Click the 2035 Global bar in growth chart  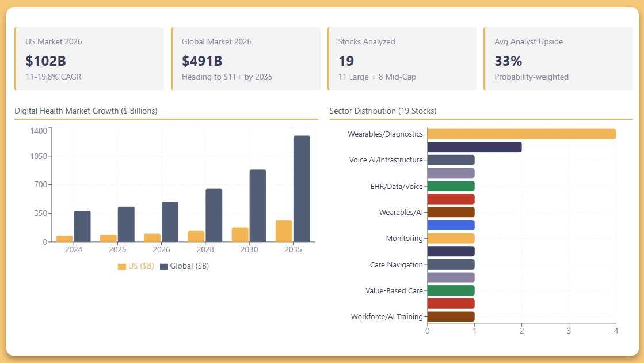[302, 189]
